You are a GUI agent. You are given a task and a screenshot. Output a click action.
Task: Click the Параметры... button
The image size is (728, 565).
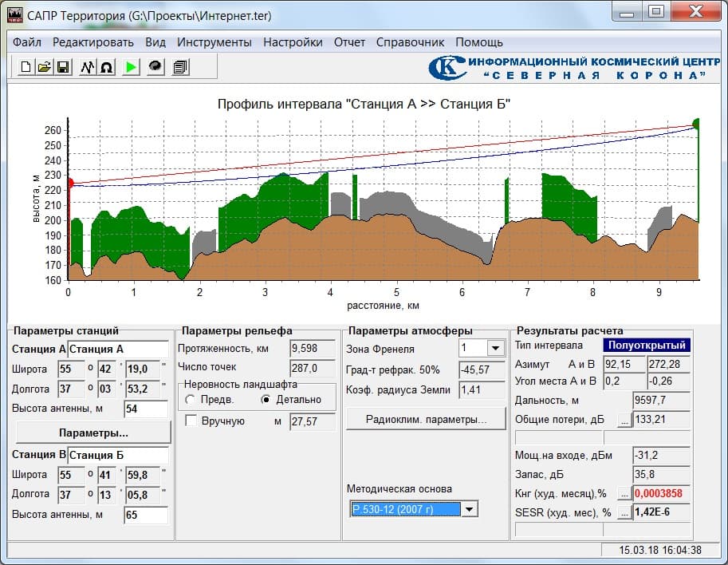point(92,433)
